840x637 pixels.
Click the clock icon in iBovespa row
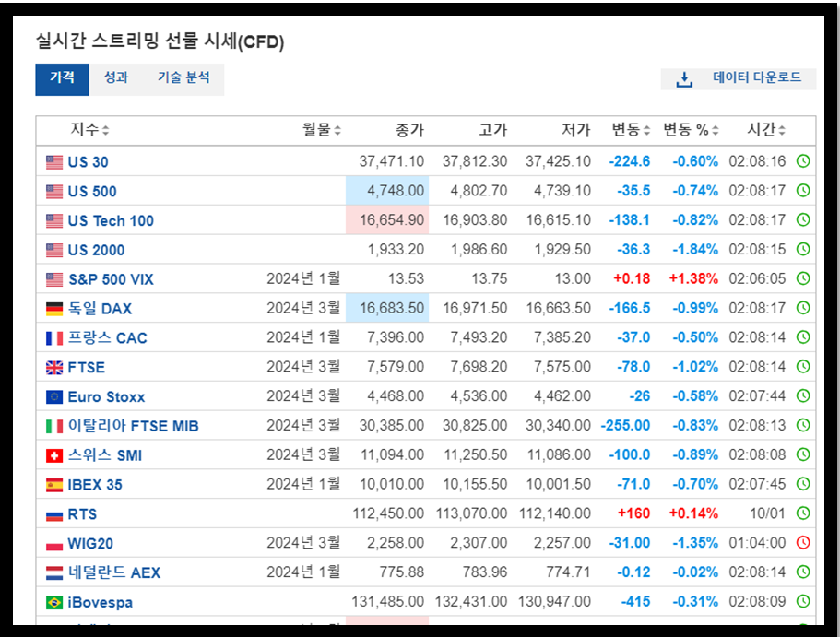click(803, 601)
